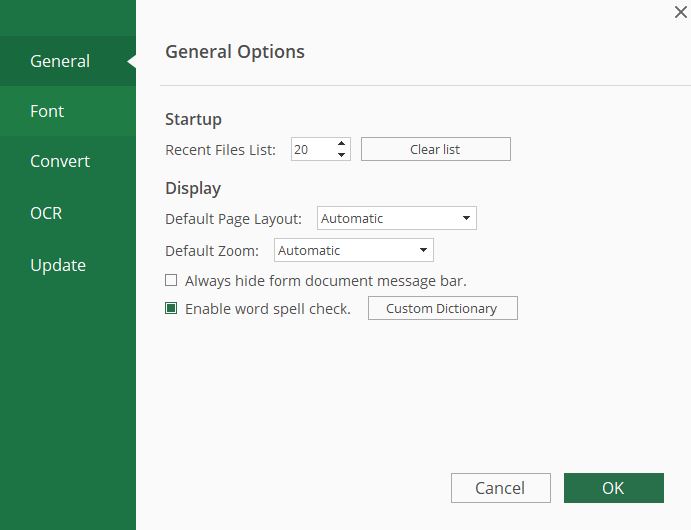Clear the recent files list

(435, 149)
